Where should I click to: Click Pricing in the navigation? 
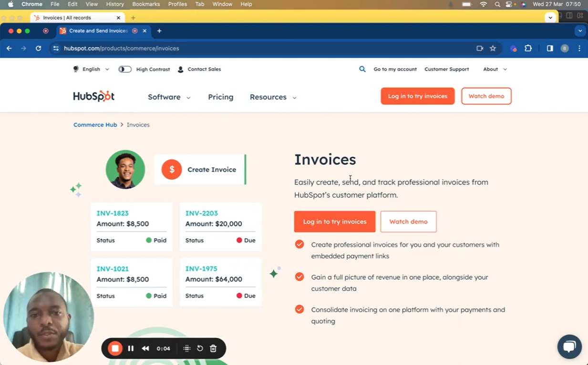[221, 97]
